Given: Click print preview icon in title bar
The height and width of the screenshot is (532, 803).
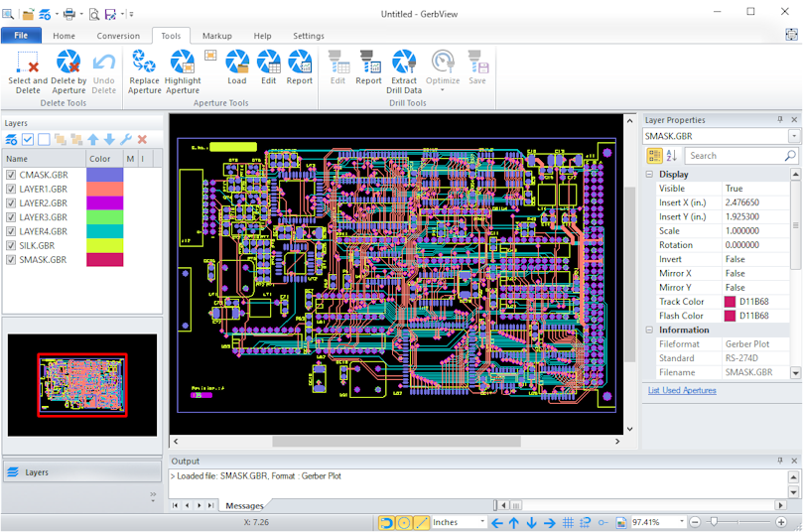Looking at the screenshot, I should 94,14.
